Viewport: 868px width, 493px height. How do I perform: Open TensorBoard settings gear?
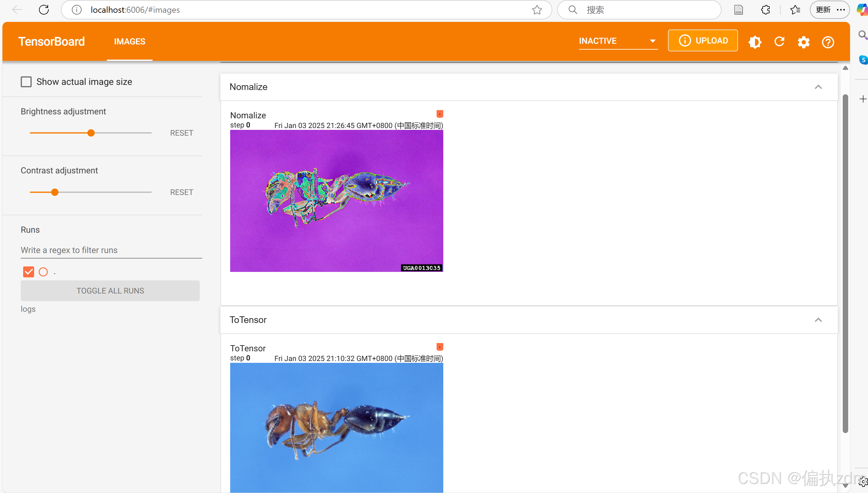(x=803, y=42)
